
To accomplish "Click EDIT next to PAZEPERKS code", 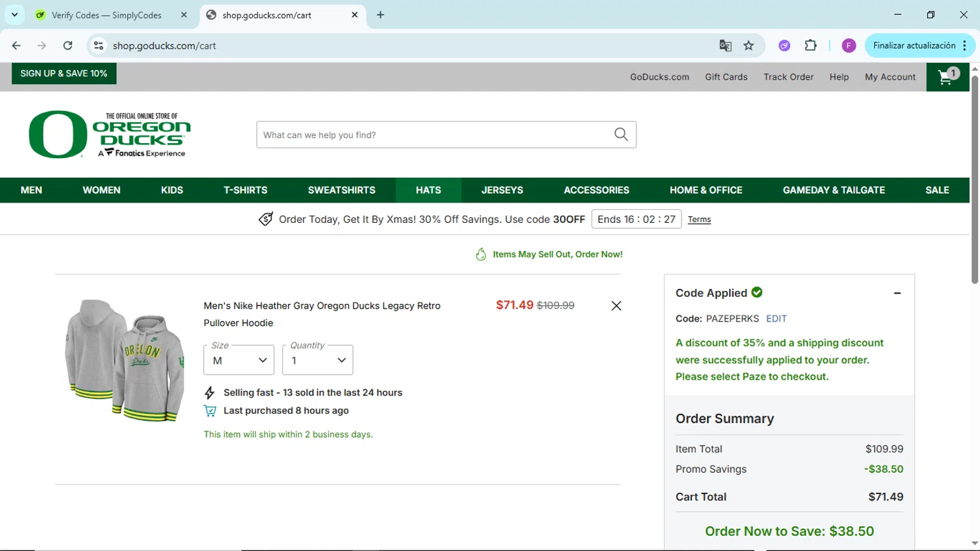I will pyautogui.click(x=776, y=319).
